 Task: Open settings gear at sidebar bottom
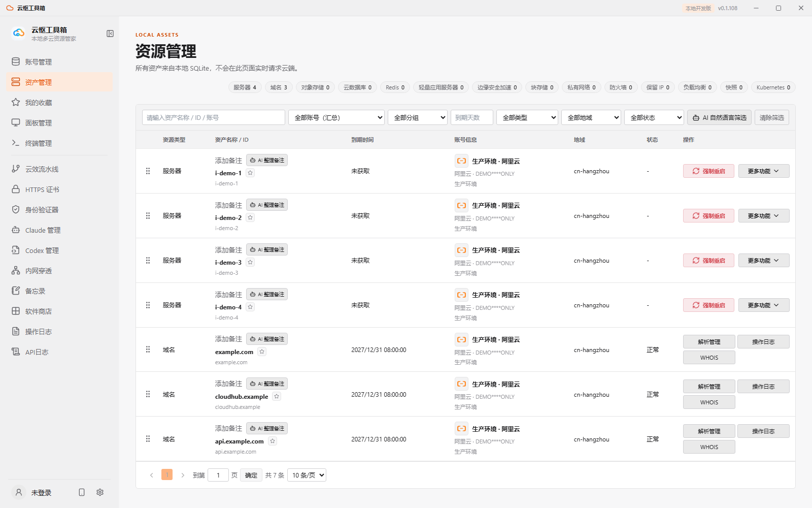pos(100,492)
